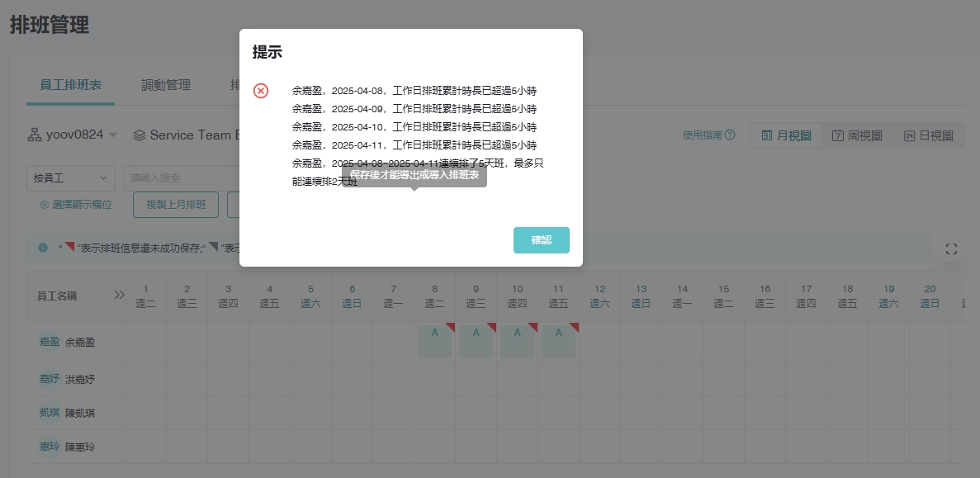Click the 使用指南 help link

coord(708,135)
